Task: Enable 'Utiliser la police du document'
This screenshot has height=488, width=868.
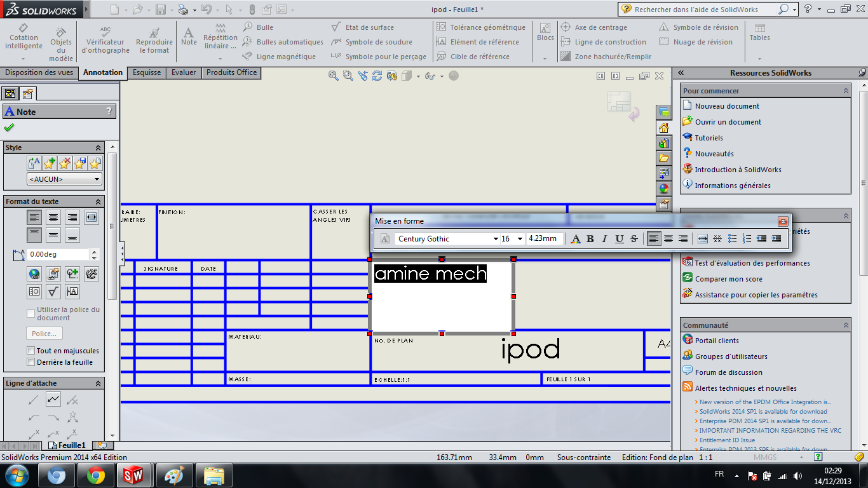Action: coord(30,313)
